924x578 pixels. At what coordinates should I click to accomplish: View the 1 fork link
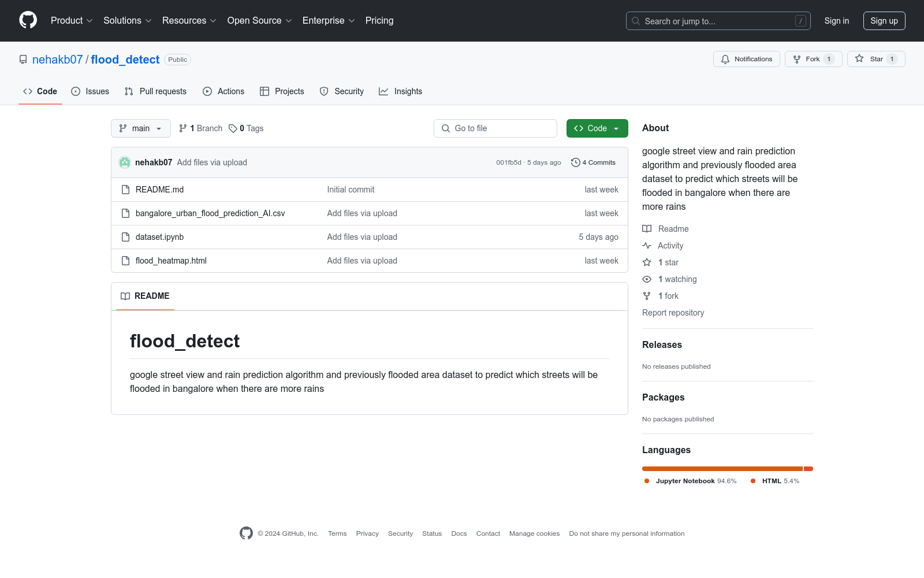pyautogui.click(x=661, y=296)
